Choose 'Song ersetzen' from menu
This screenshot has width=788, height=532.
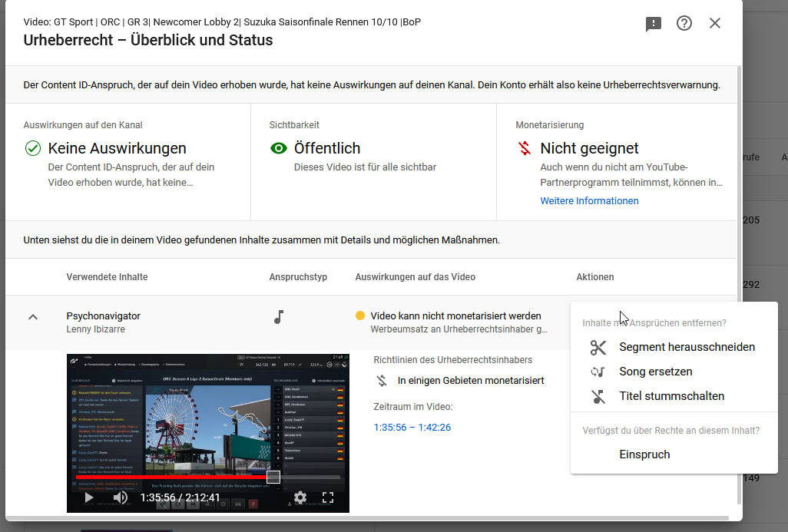pos(655,372)
